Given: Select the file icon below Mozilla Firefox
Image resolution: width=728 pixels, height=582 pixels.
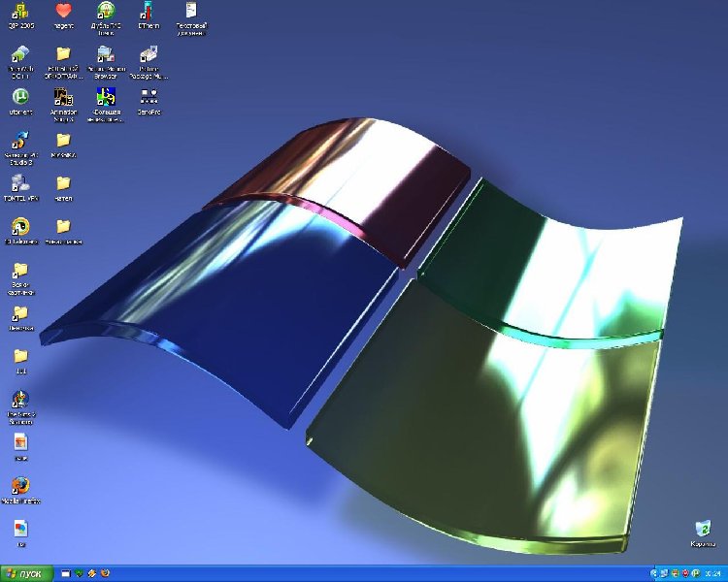Looking at the screenshot, I should coord(20,533).
